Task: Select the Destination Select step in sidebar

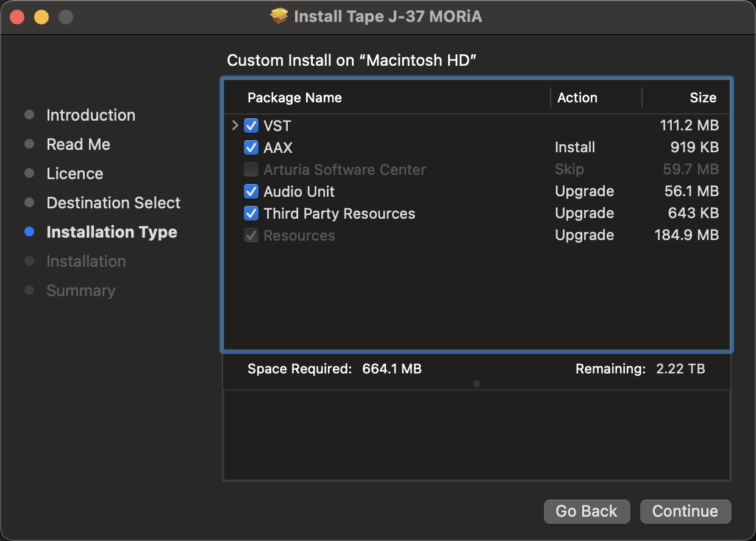Action: point(113,203)
